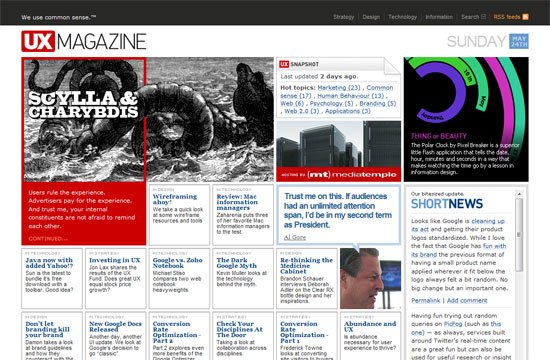Open the Information menu item
The width and height of the screenshot is (550, 360).
[439, 17]
